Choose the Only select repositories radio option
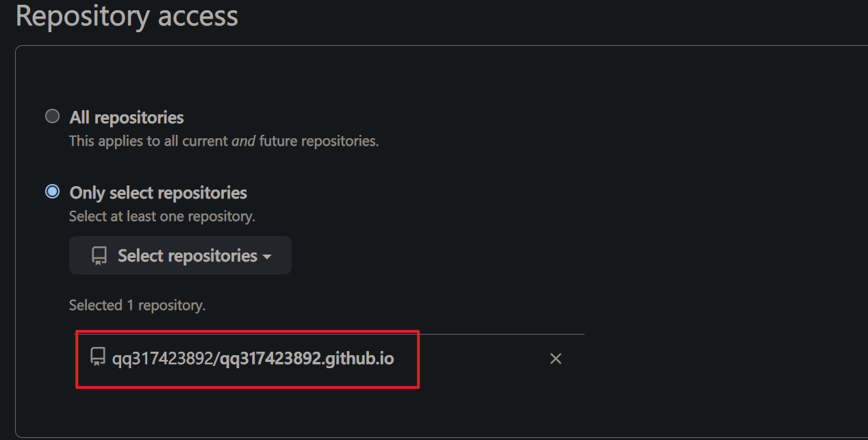 tap(52, 192)
